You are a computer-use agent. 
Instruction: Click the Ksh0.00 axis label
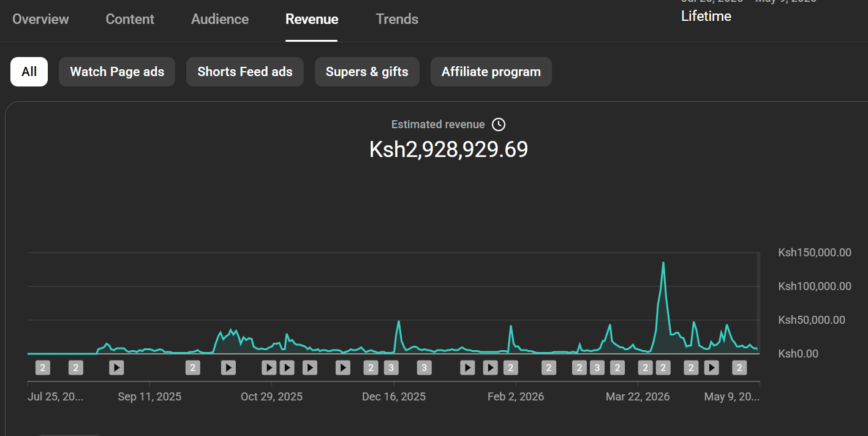coord(798,354)
